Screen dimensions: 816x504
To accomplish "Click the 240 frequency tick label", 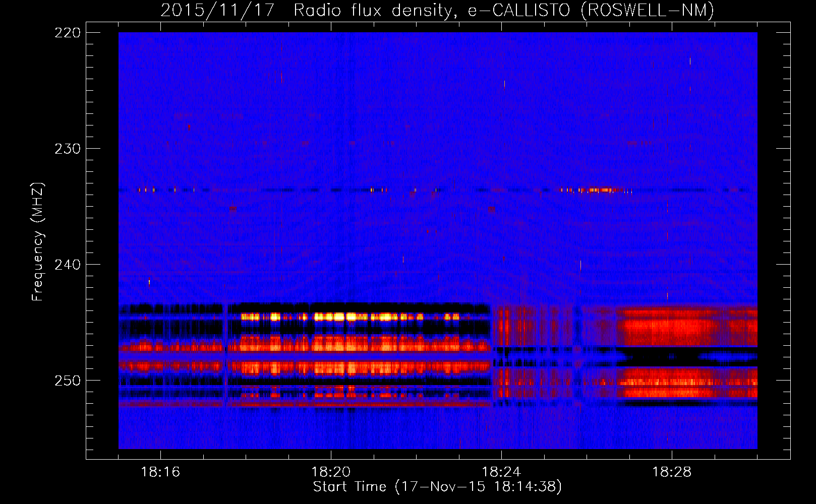I will (67, 265).
